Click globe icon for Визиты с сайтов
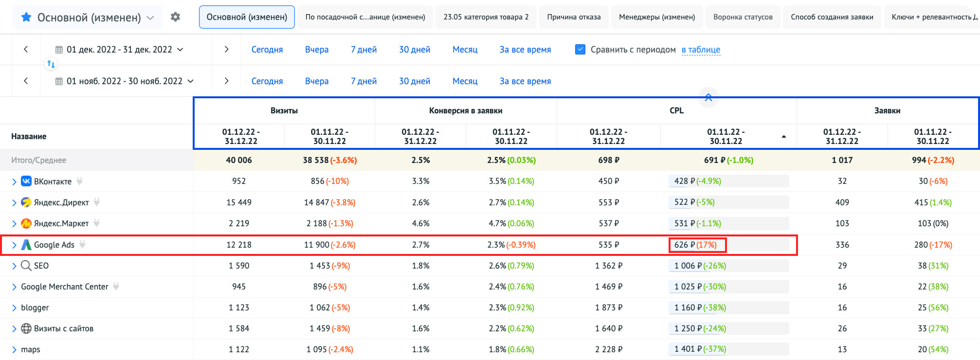Image resolution: width=980 pixels, height=360 pixels. click(x=26, y=328)
